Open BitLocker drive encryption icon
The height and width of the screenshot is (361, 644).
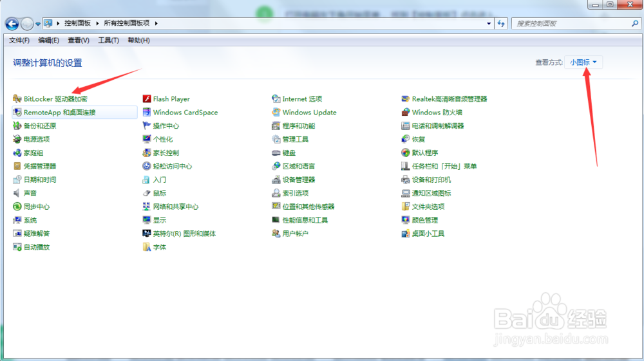[17, 99]
